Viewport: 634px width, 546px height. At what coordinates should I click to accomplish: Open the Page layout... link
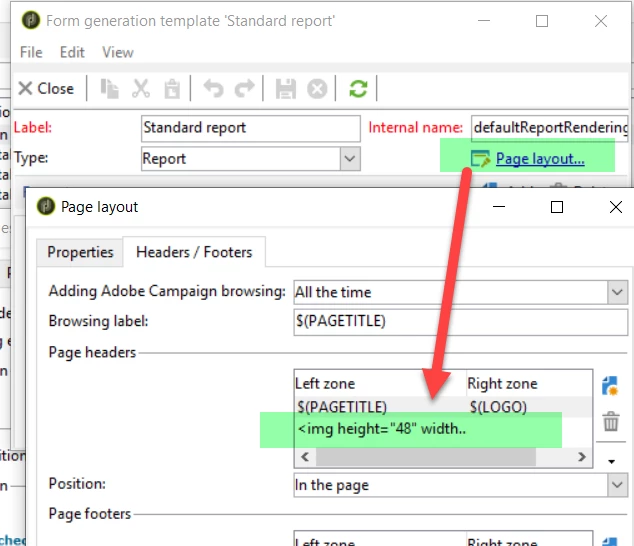(540, 159)
